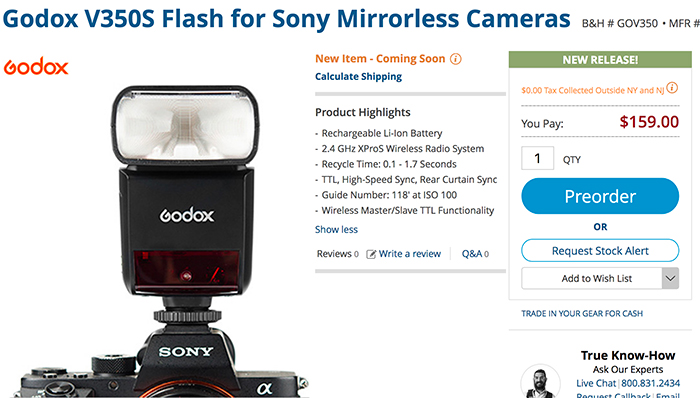Add item to Wish List
This screenshot has height=398, width=700.
(592, 278)
